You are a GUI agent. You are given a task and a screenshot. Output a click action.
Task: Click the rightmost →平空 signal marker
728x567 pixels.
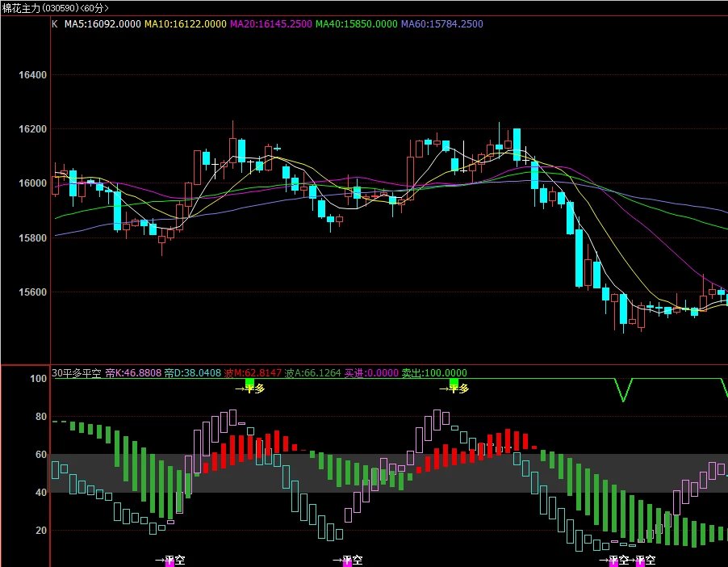[641, 561]
